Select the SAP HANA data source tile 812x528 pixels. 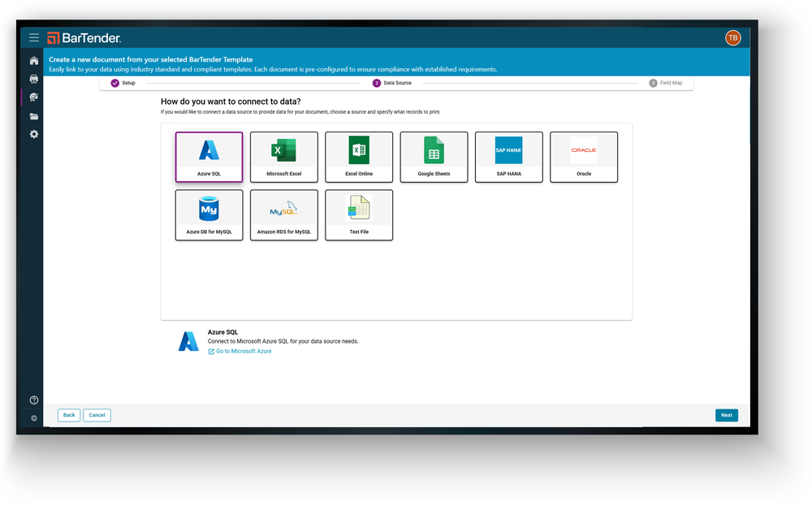click(508, 156)
